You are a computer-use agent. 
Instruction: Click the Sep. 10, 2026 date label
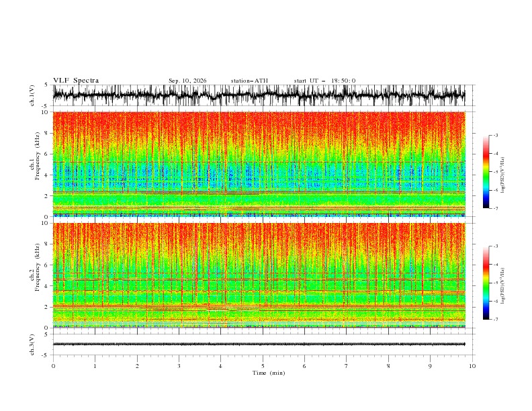click(187, 81)
